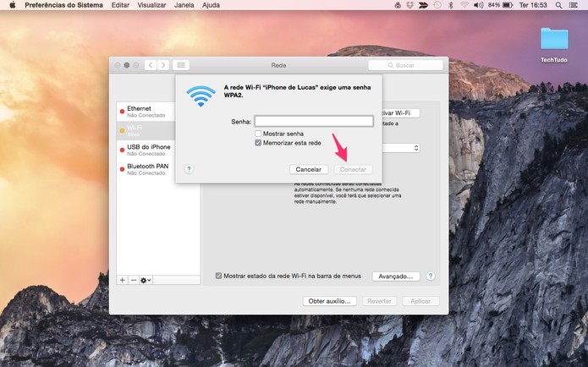This screenshot has height=367, width=588.
Task: Toggle Mostrar estado da rede Wi-Fi checkbox
Action: pos(218,276)
